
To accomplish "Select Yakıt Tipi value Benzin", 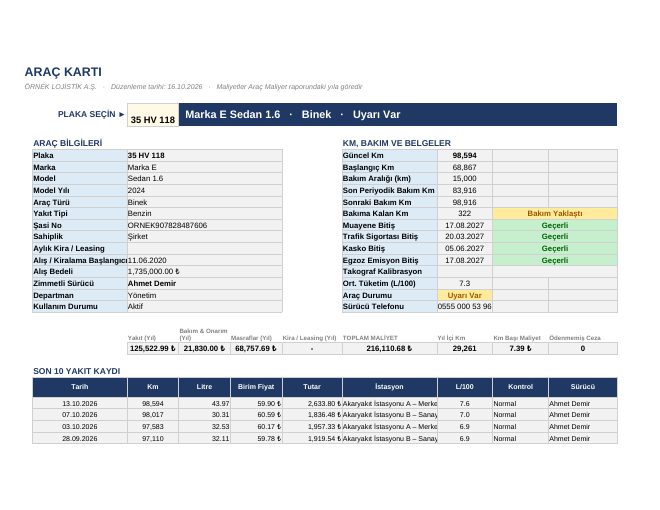I will point(205,213).
